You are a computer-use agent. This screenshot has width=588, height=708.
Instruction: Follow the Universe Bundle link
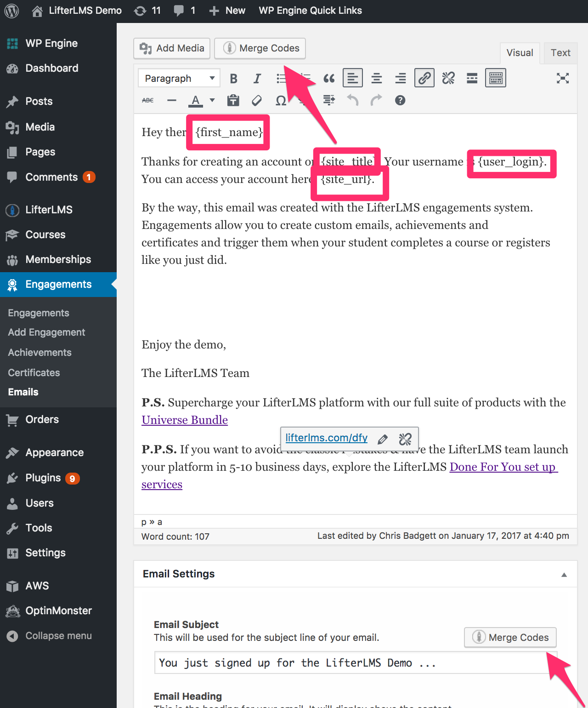coord(184,420)
